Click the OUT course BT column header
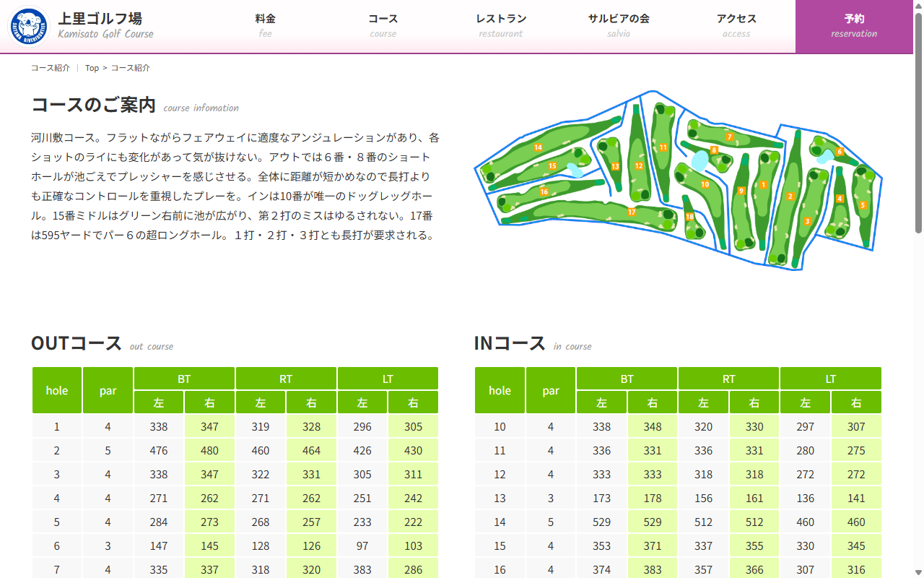This screenshot has width=924, height=578. (184, 379)
